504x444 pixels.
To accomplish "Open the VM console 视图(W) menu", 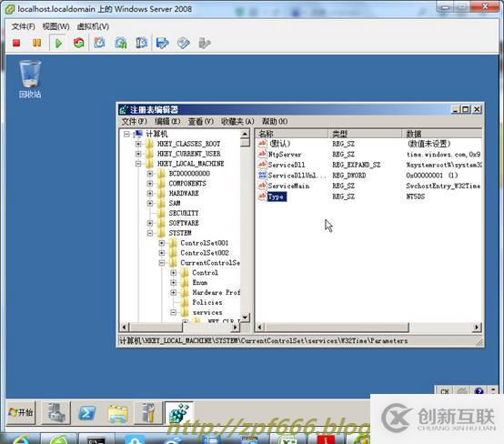I will pos(55,26).
